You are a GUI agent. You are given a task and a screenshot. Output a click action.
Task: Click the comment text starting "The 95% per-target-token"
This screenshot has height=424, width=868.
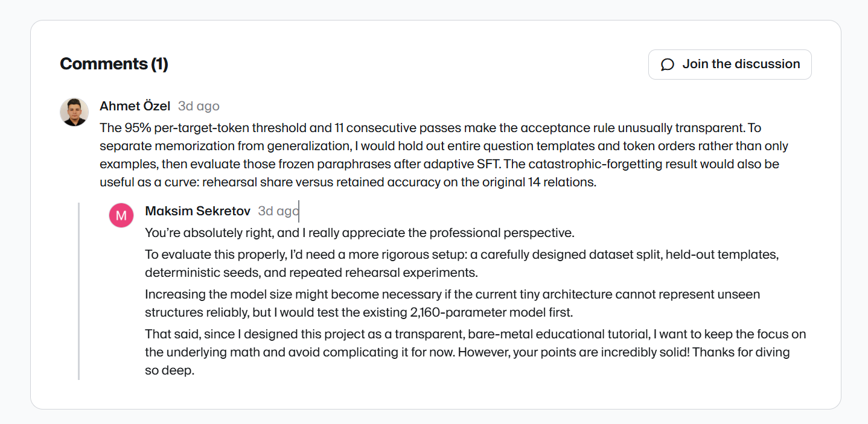click(x=444, y=155)
